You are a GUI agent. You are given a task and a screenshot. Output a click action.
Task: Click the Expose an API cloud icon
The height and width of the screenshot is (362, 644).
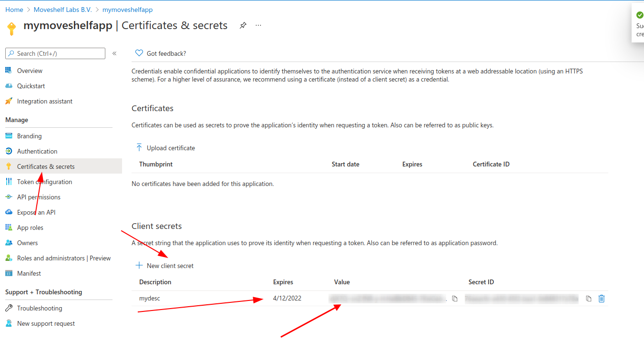(9, 212)
